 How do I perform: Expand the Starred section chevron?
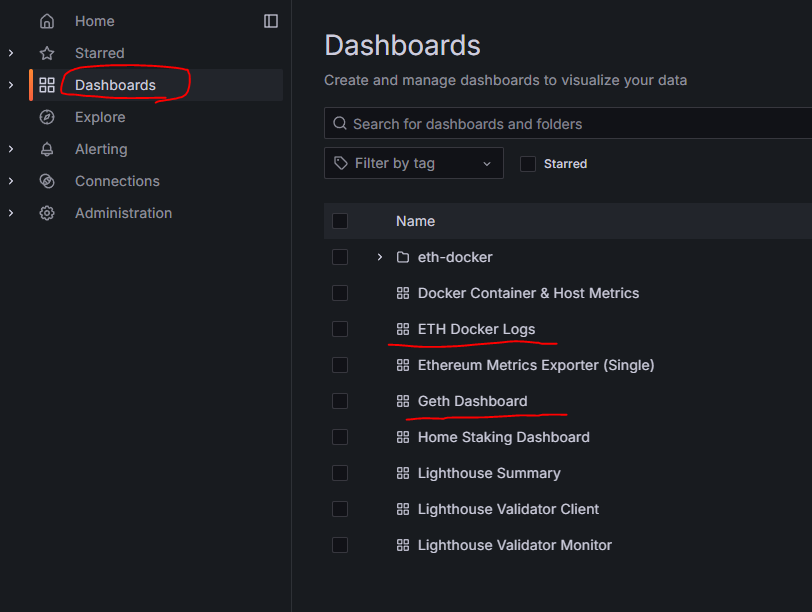[11, 53]
